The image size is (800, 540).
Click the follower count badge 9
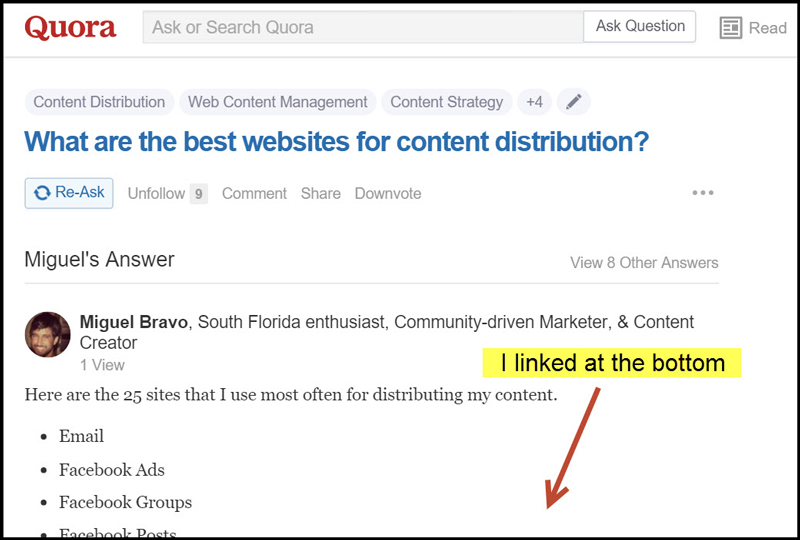(198, 194)
